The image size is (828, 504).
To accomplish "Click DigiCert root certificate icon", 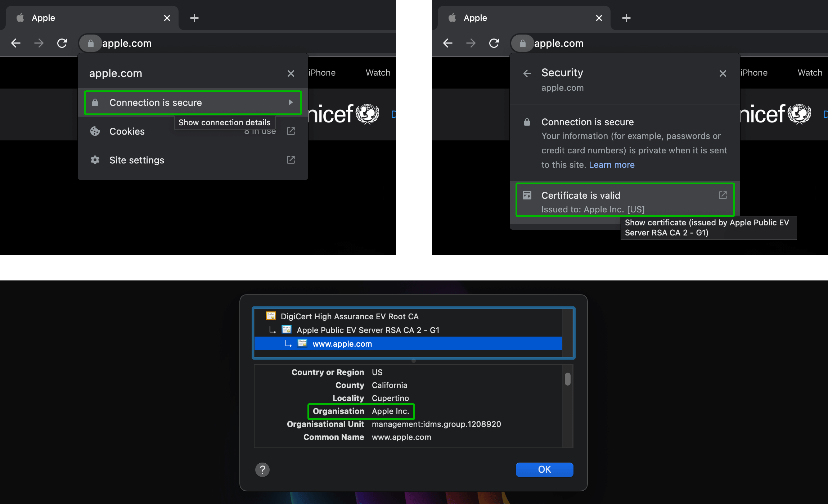I will [x=271, y=316].
